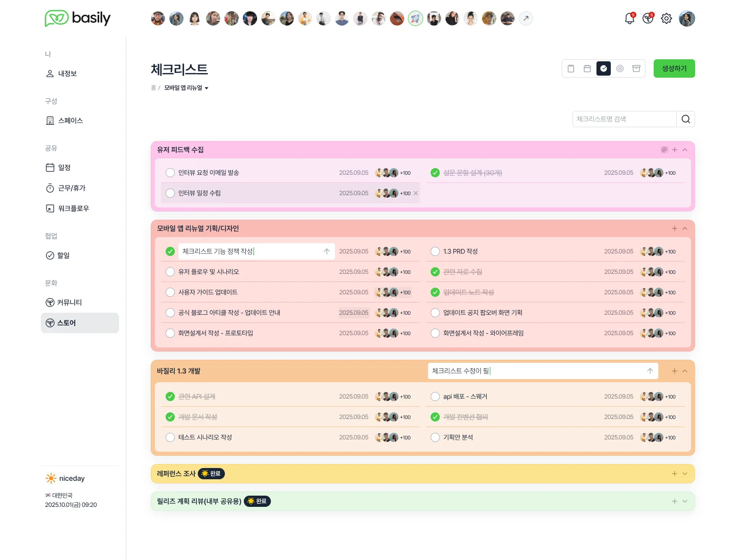Open settings via the gear icon
This screenshot has width=736, height=560.
(666, 19)
